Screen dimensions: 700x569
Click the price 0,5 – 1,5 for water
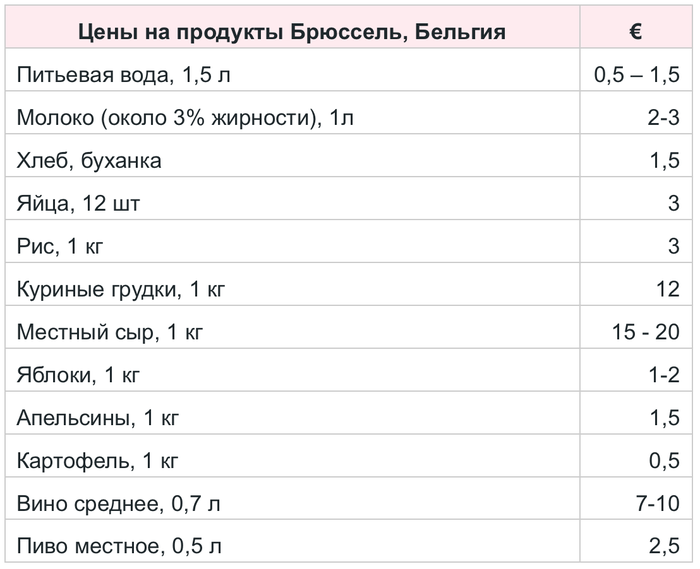click(637, 76)
